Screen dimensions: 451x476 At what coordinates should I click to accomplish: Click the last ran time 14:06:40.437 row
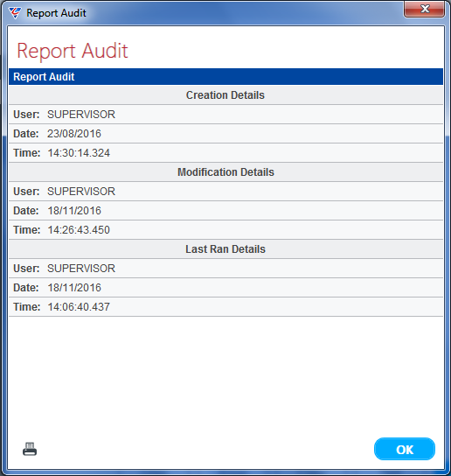(x=225, y=306)
